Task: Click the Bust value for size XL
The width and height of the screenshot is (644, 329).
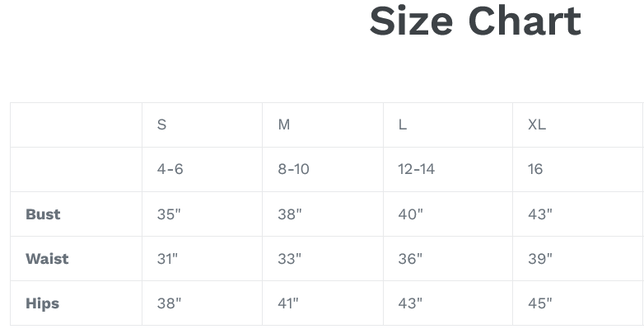Action: click(x=540, y=214)
